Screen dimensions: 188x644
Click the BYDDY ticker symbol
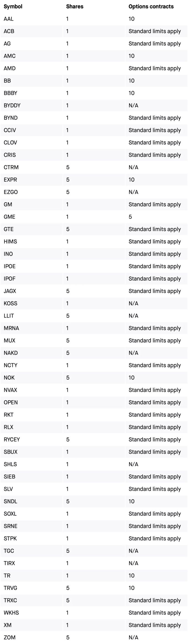pos(12,105)
